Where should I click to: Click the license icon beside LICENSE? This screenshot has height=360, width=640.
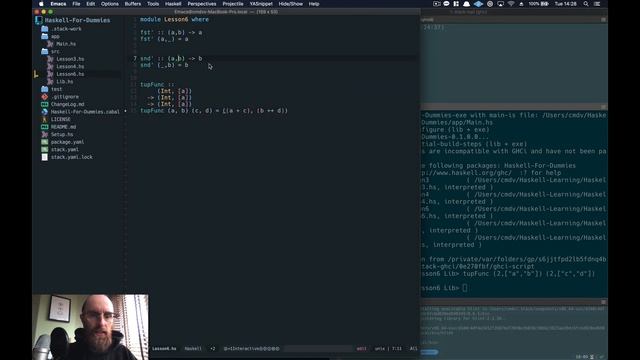(44, 119)
